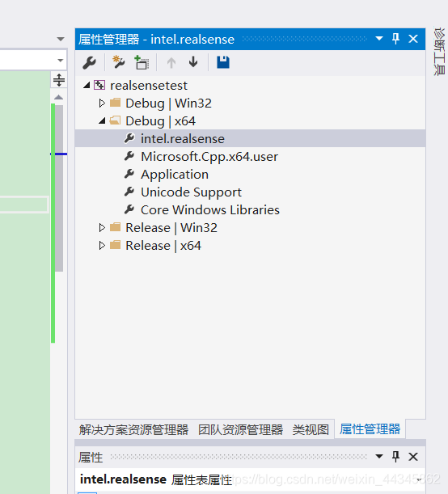Viewport: 448px width, 494px height.
Task: Collapse the realsensetest root node
Action: (87, 85)
